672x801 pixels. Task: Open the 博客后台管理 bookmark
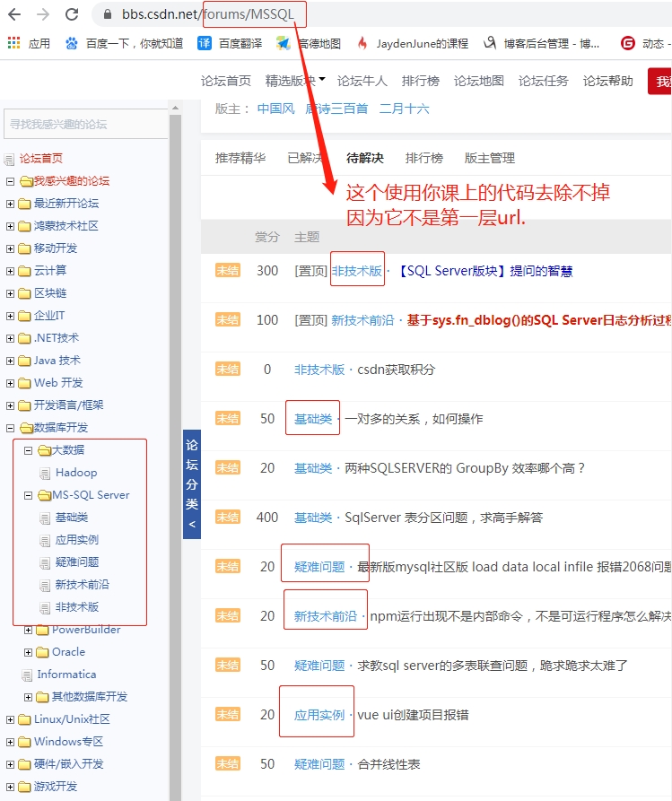[542, 43]
